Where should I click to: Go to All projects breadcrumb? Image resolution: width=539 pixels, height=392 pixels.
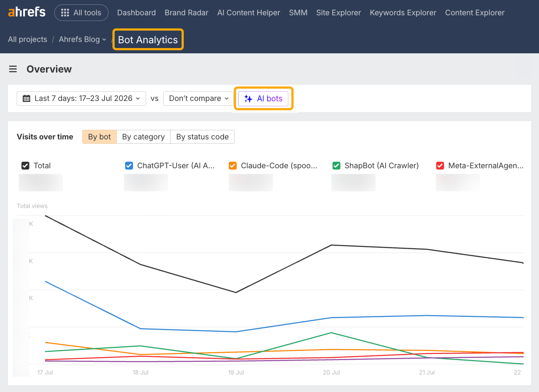coord(28,39)
